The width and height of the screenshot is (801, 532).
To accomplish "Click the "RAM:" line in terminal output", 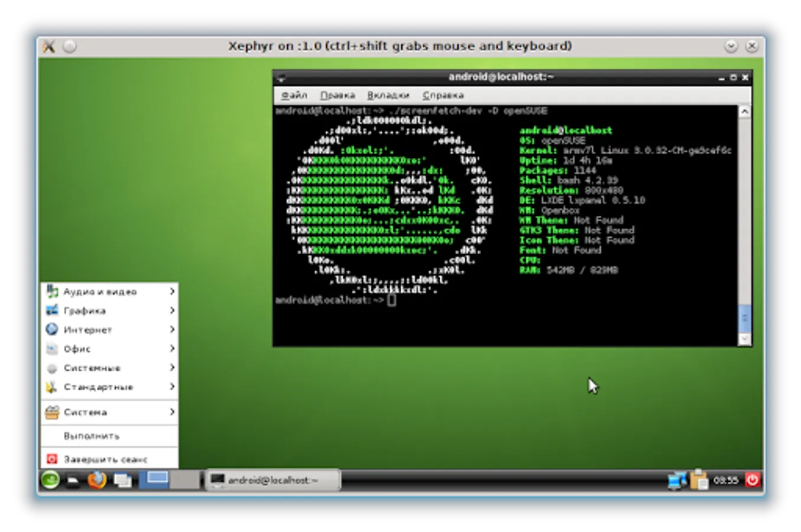I will coord(568,270).
